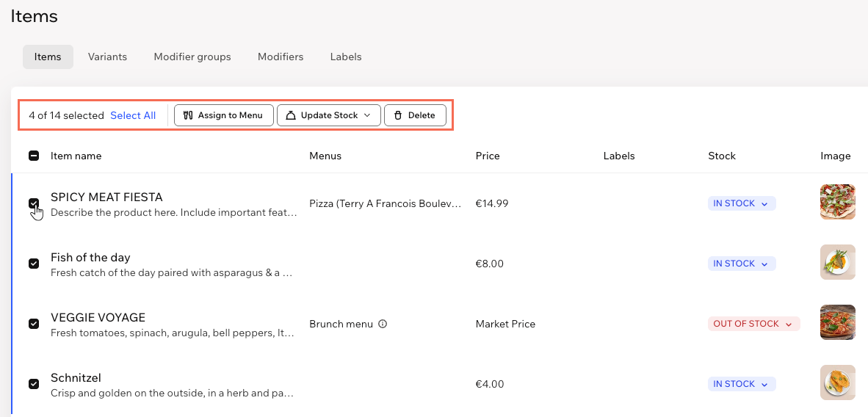868x417 pixels.
Task: Open the Modifier groups tab
Action: pos(192,57)
